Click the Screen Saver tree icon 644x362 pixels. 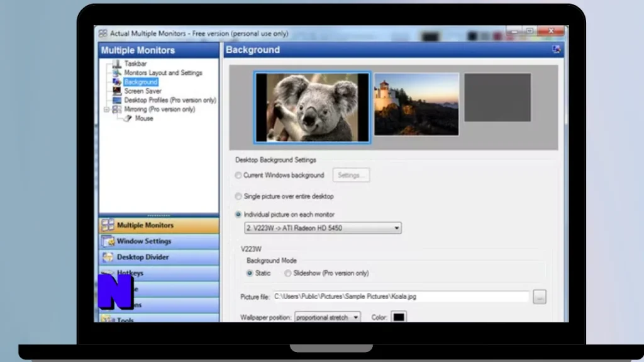(117, 90)
